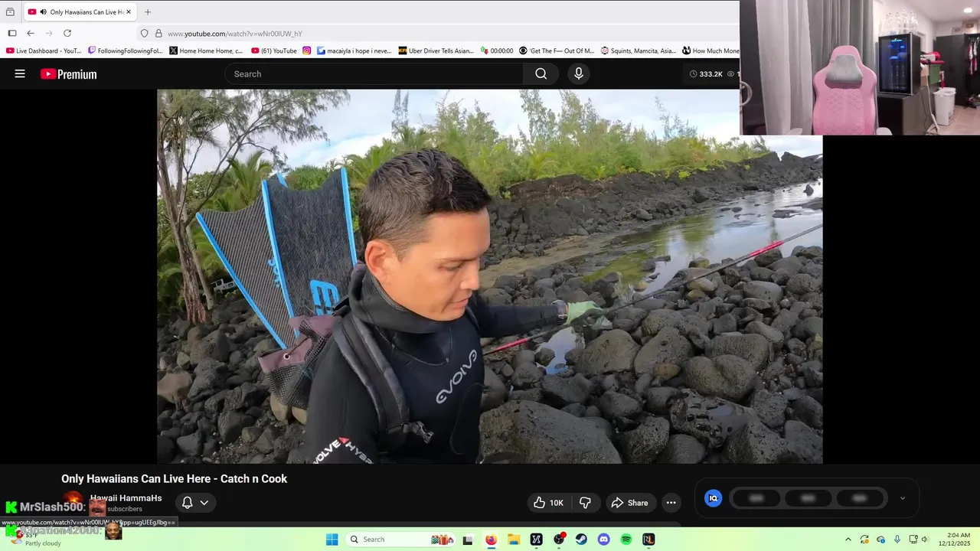Switch to Firefox in the taskbar
This screenshot has width=980, height=551.
[491, 540]
